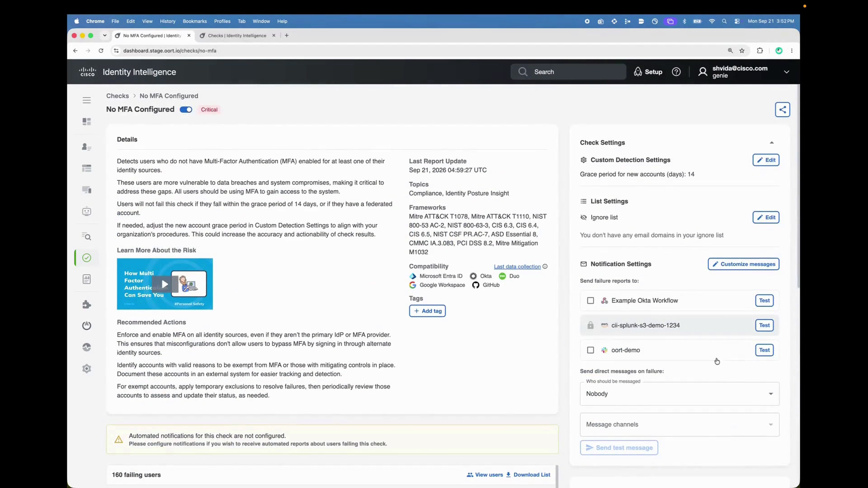Click into the Search field
Image resolution: width=868 pixels, height=488 pixels.
[x=568, y=72]
